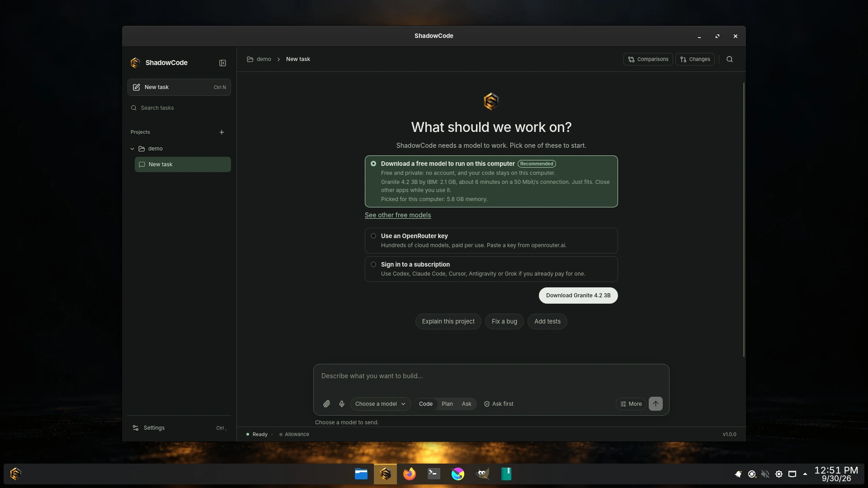The height and width of the screenshot is (488, 868).
Task: Click the add project plus icon
Action: click(x=222, y=132)
